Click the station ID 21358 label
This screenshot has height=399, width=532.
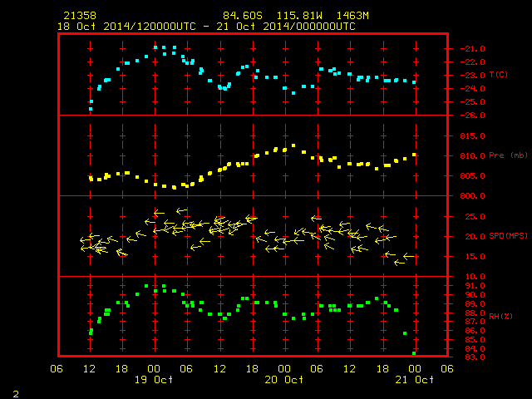click(80, 16)
